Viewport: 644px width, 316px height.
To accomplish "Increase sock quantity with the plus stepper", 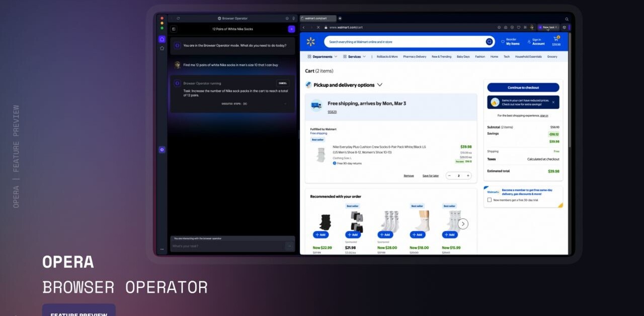I will pos(468,176).
